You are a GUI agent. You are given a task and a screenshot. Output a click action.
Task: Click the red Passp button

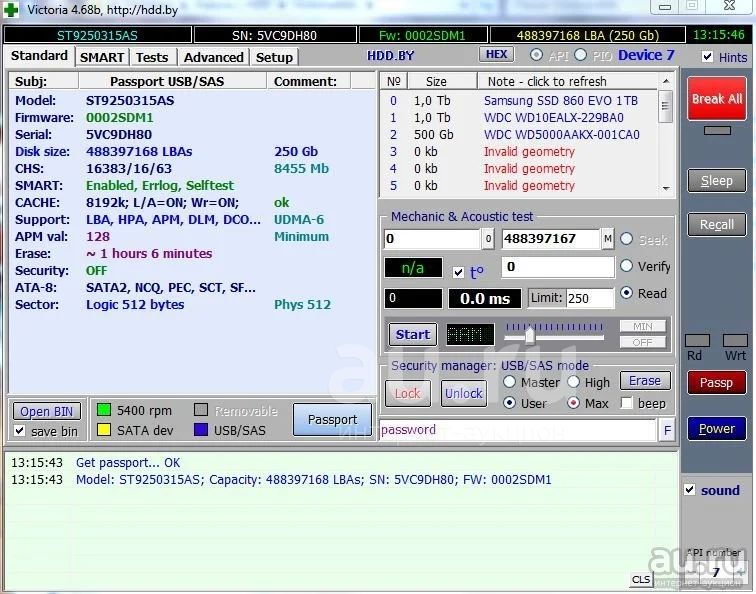pos(717,382)
